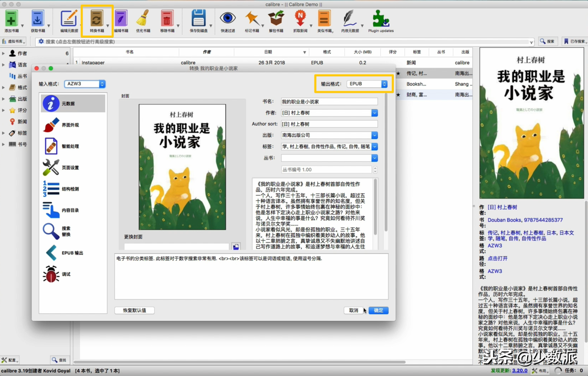Viewport: 588px width, 376px height.
Task: Open the Page setup section
Action: (73, 168)
